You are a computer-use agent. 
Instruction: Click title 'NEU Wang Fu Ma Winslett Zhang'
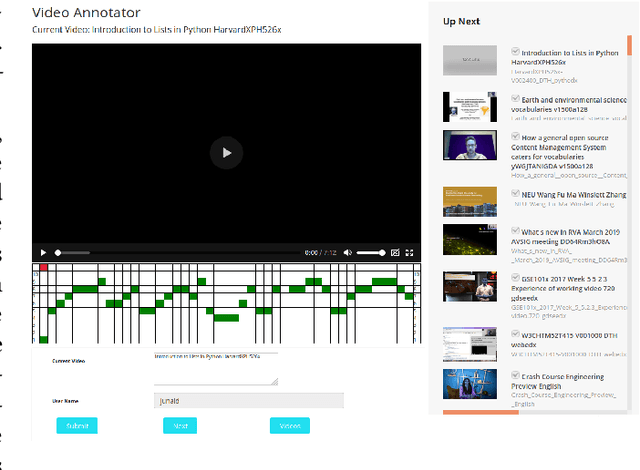[x=574, y=195]
